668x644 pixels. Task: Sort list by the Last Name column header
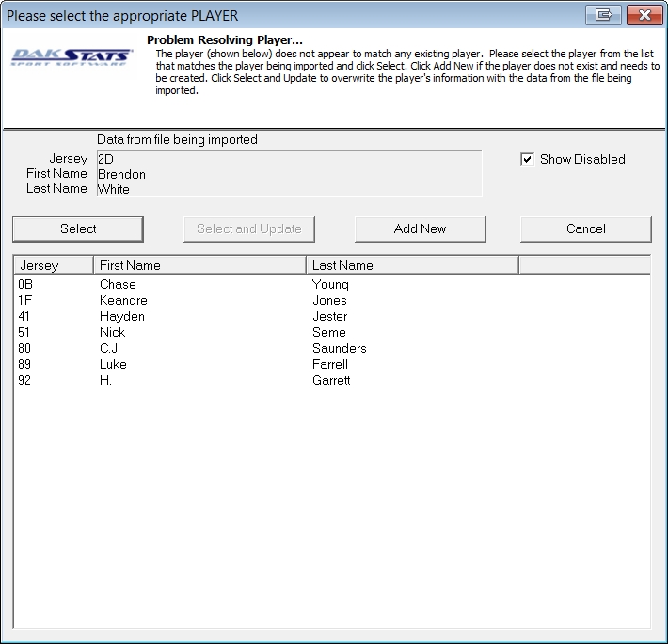pyautogui.click(x=412, y=265)
